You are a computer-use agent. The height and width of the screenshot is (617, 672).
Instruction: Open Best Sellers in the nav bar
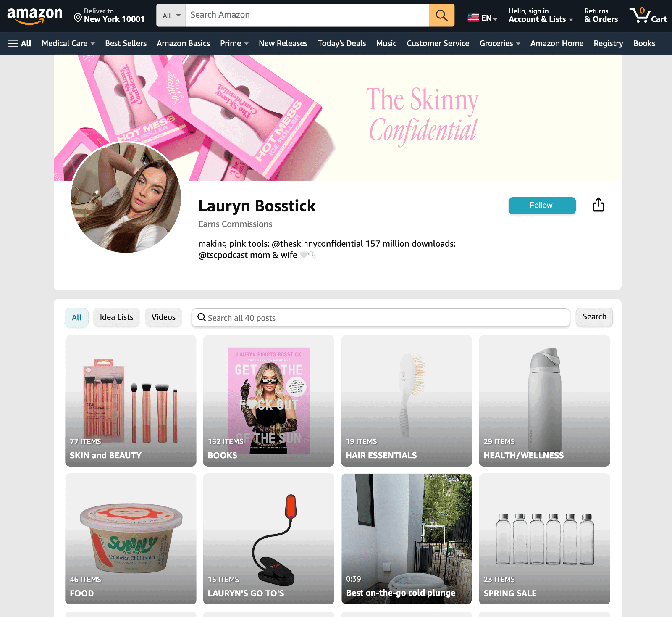[126, 43]
